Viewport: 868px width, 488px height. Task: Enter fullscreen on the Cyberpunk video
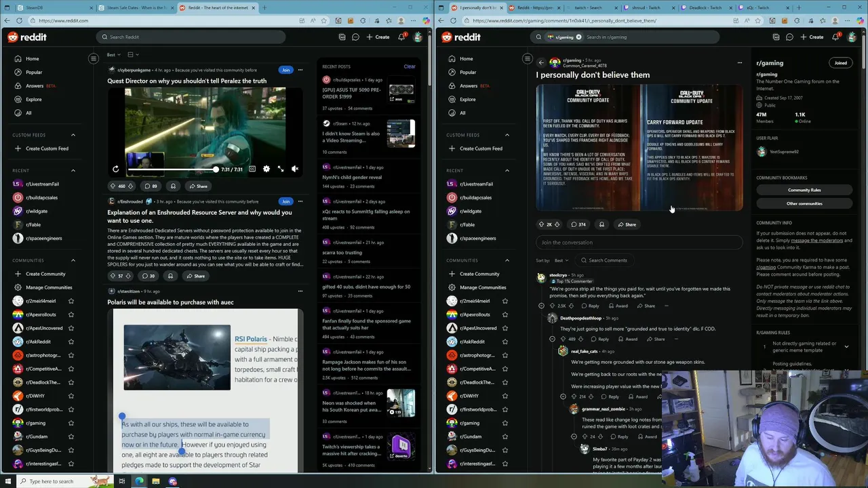tap(280, 169)
